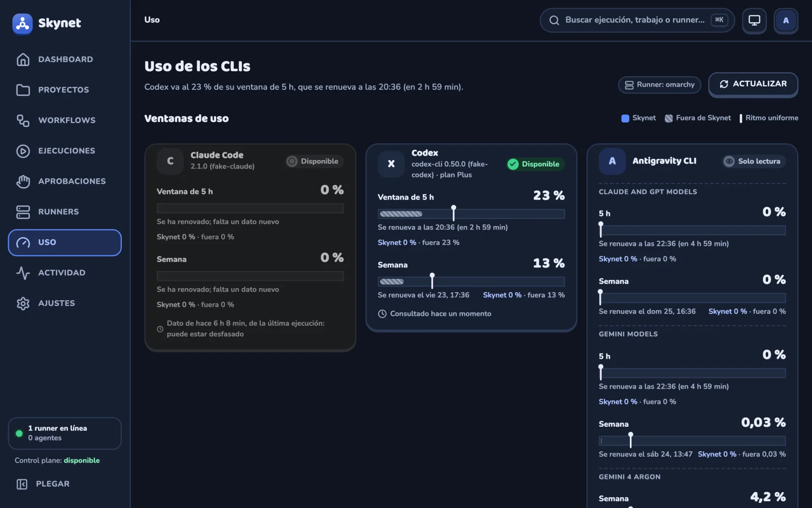
Task: Click the 23 % Codex value
Action: [549, 196]
